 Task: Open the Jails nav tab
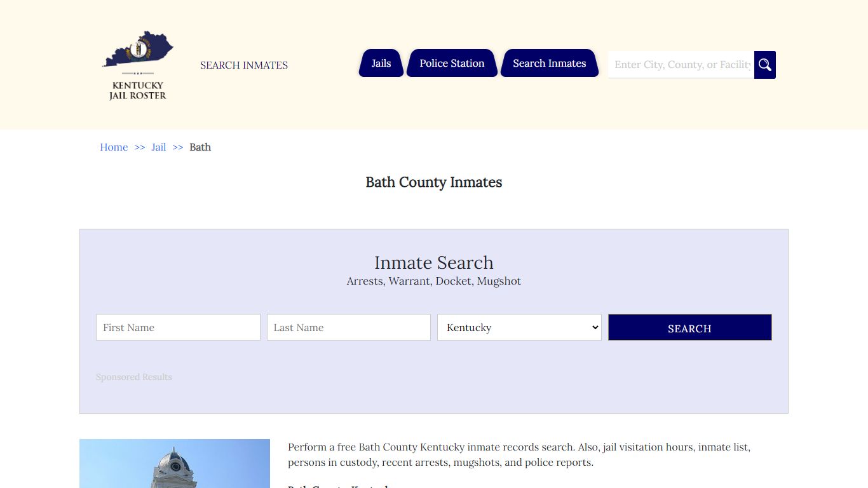coord(381,63)
